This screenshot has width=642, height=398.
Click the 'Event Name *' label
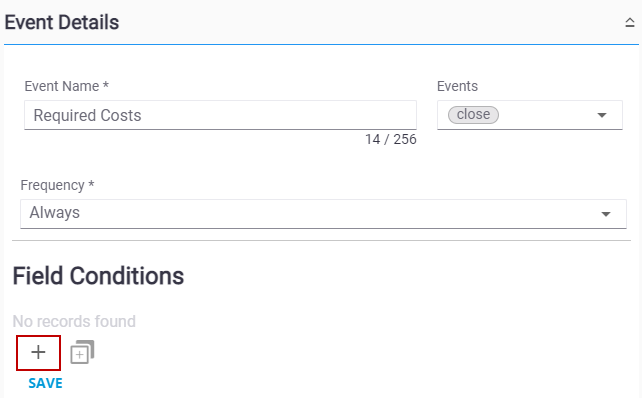(x=66, y=86)
